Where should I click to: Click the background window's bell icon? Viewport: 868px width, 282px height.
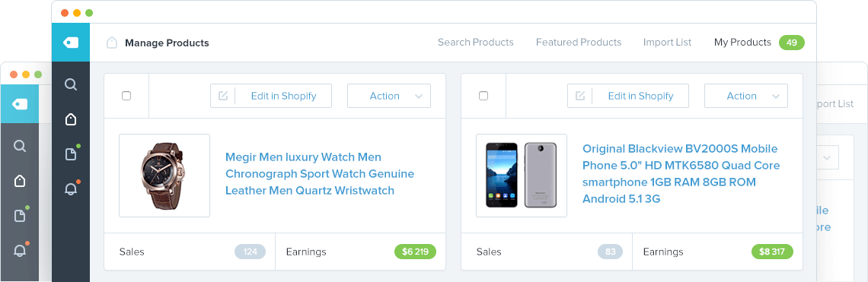coord(20,250)
